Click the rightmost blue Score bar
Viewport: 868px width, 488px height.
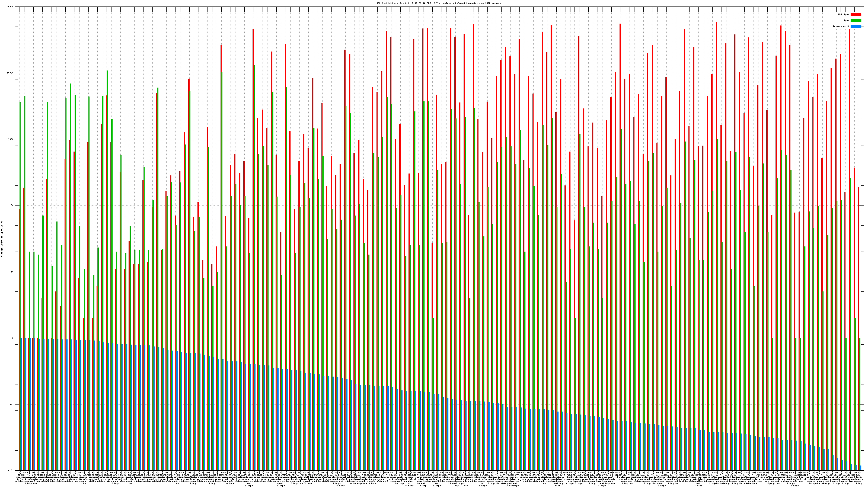pos(861,468)
